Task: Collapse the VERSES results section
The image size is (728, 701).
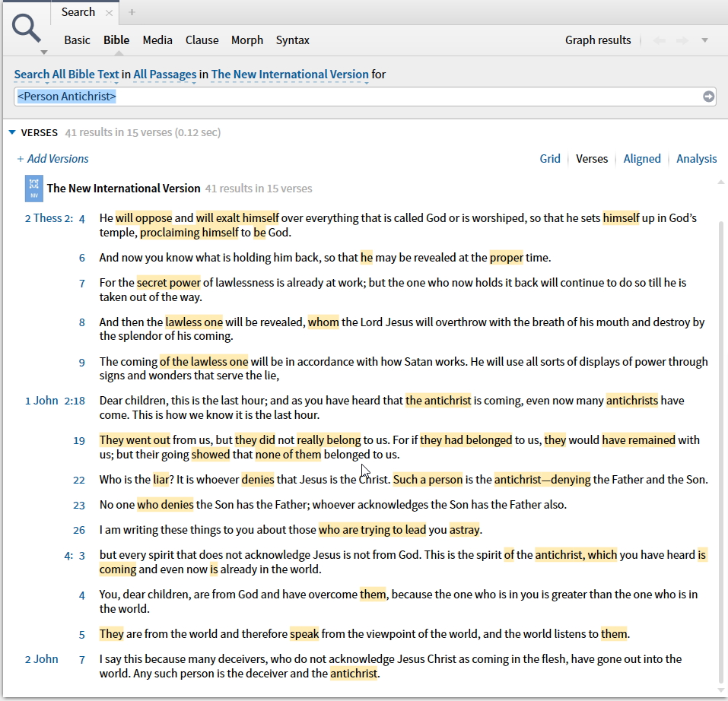Action: tap(12, 133)
